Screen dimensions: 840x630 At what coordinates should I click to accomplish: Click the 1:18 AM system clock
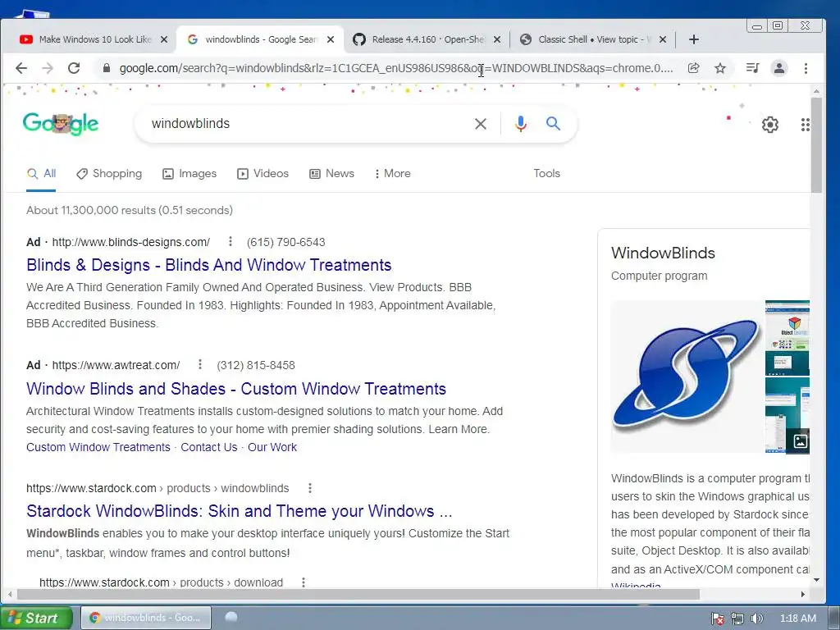797,619
